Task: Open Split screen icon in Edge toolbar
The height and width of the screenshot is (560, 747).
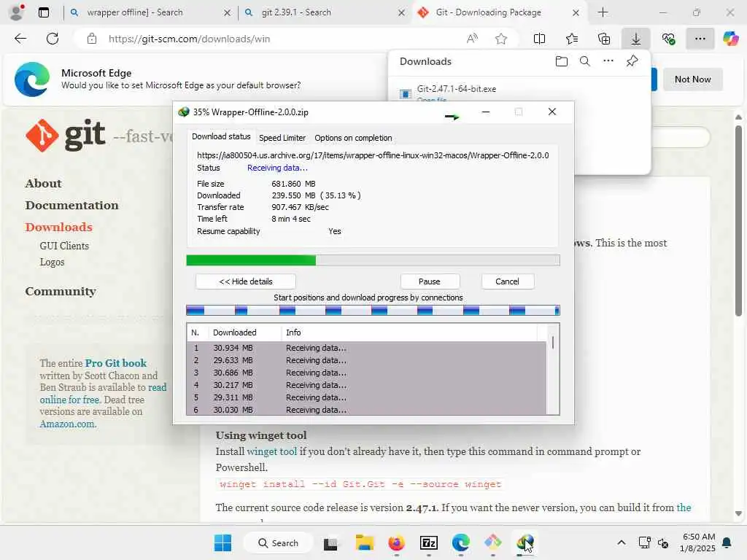Action: point(539,39)
